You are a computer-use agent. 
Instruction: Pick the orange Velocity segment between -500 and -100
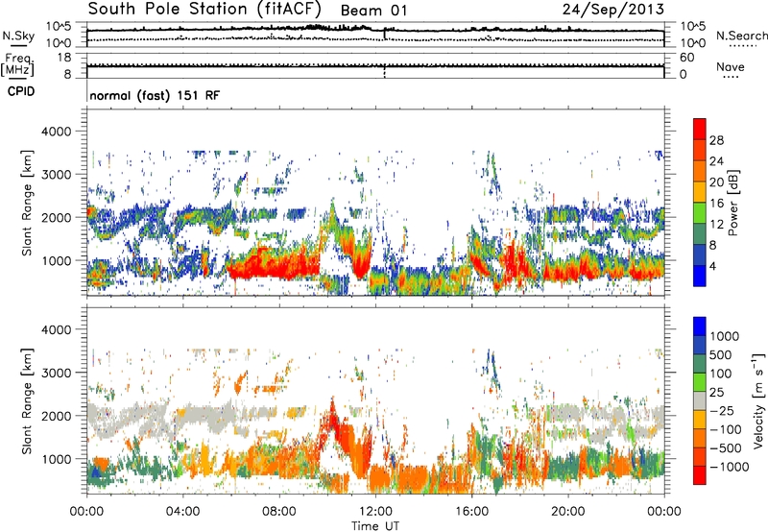point(700,438)
